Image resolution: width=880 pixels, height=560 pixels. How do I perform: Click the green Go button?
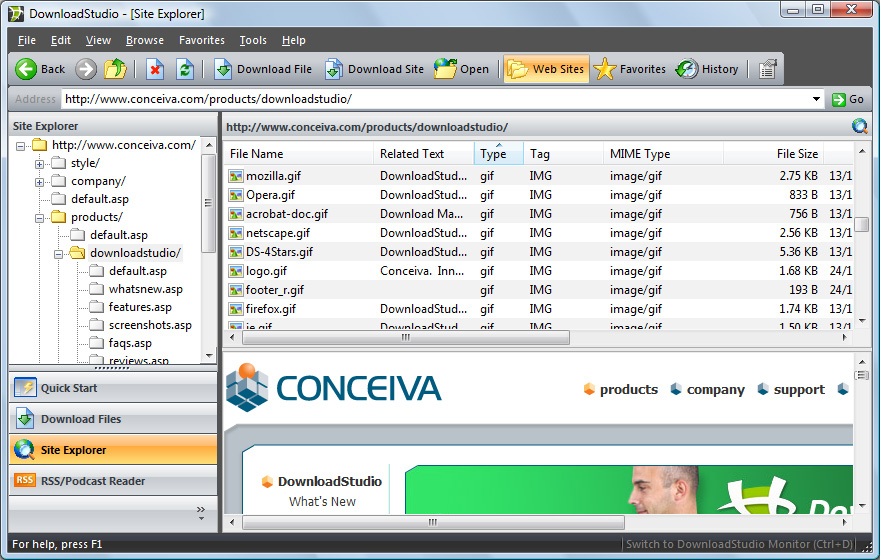847,99
